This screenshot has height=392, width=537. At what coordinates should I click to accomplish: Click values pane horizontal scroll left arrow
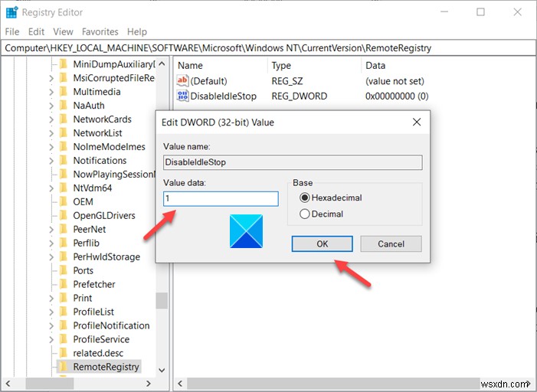[x=180, y=384]
